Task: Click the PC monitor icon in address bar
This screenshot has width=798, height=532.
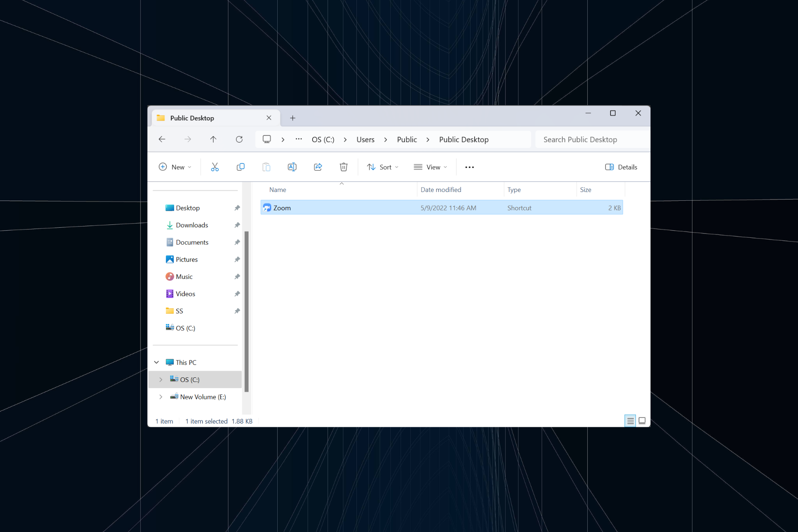Action: (x=267, y=139)
